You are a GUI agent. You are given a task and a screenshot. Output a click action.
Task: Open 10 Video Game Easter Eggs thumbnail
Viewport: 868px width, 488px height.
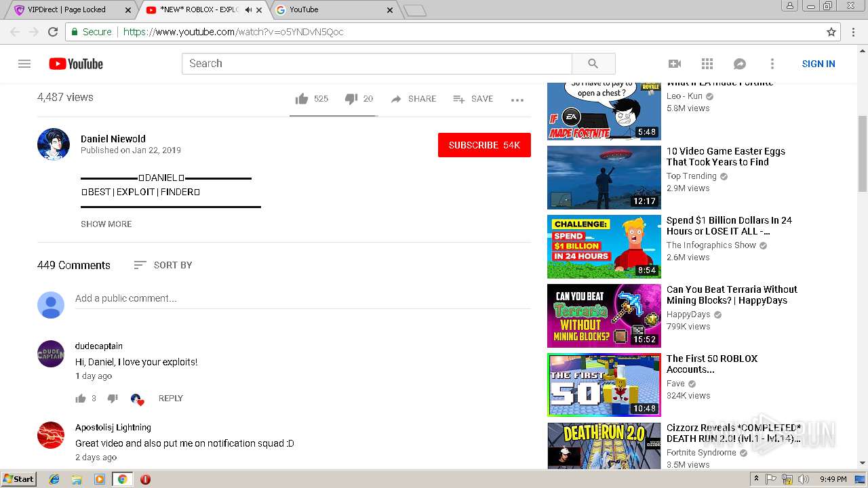click(x=604, y=178)
